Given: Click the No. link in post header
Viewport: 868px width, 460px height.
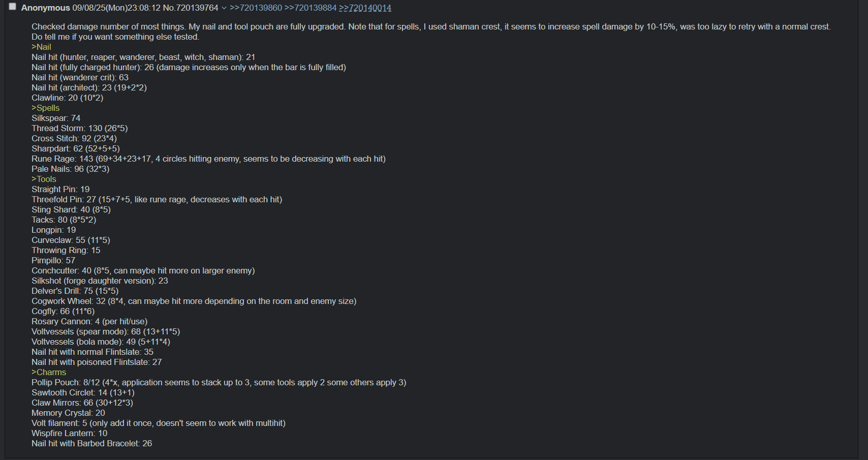Looking at the screenshot, I should point(169,8).
